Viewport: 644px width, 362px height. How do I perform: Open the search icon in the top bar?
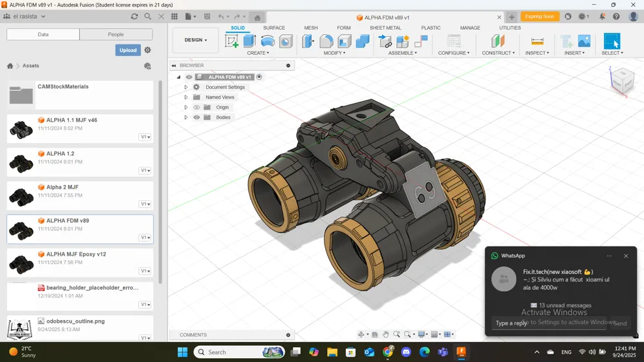coord(147,17)
